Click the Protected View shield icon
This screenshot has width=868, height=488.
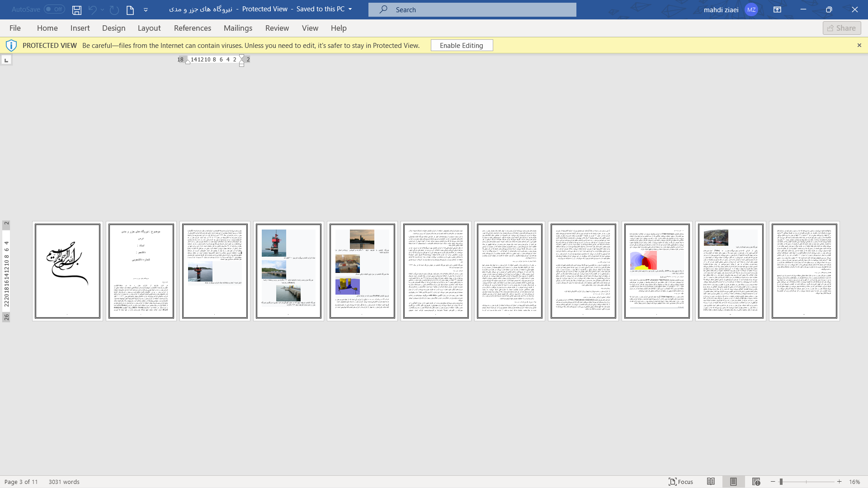11,45
